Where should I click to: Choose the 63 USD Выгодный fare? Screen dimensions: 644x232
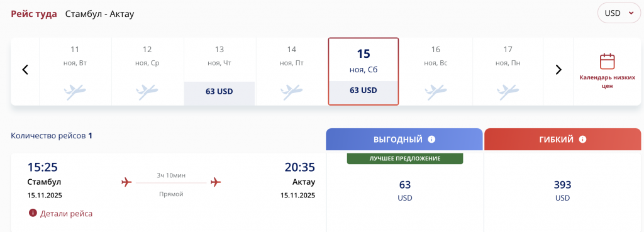(404, 191)
